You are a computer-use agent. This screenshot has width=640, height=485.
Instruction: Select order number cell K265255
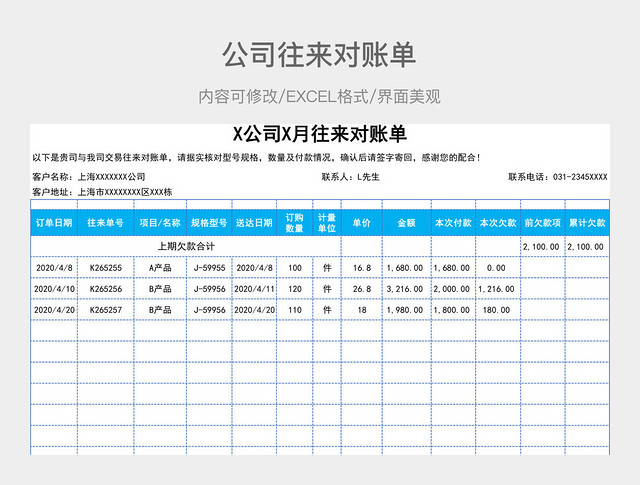tap(106, 268)
